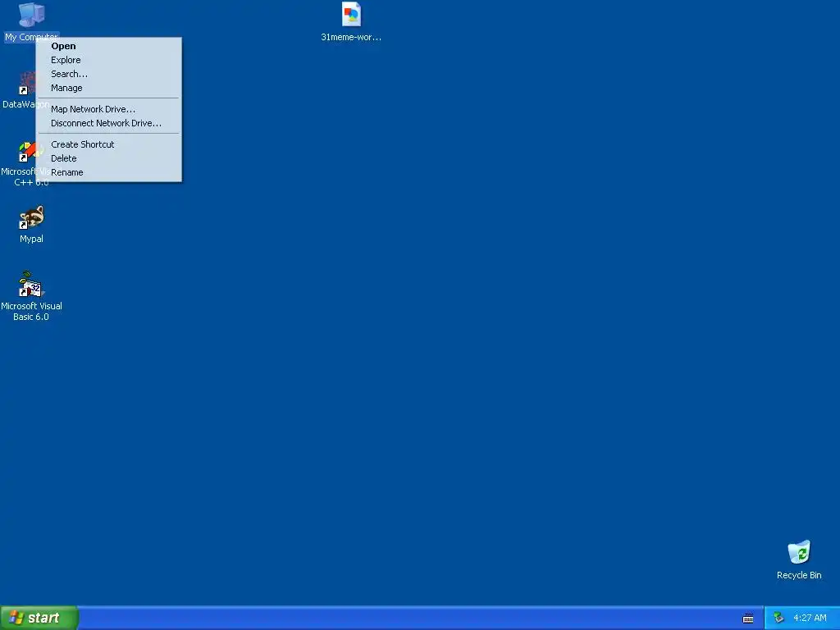840x630 pixels.
Task: Choose Explore in the context menu
Action: (110, 60)
